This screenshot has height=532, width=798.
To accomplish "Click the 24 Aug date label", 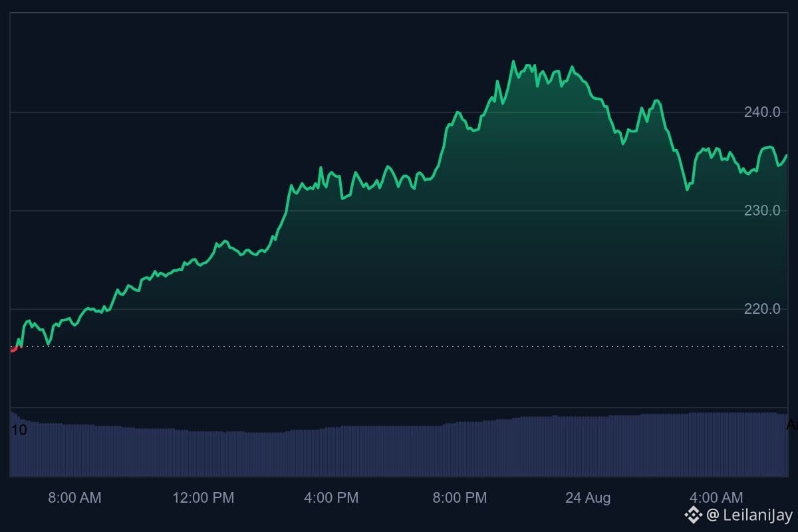I will [588, 498].
